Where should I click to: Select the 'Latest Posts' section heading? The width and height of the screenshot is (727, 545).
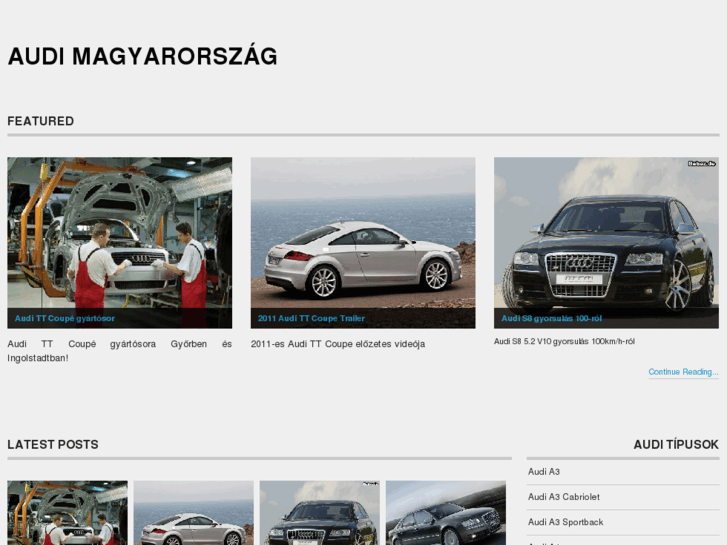[x=53, y=444]
